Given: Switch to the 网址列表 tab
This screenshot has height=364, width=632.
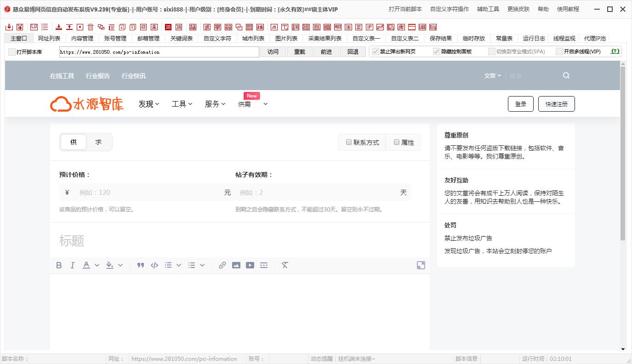Looking at the screenshot, I should click(49, 39).
